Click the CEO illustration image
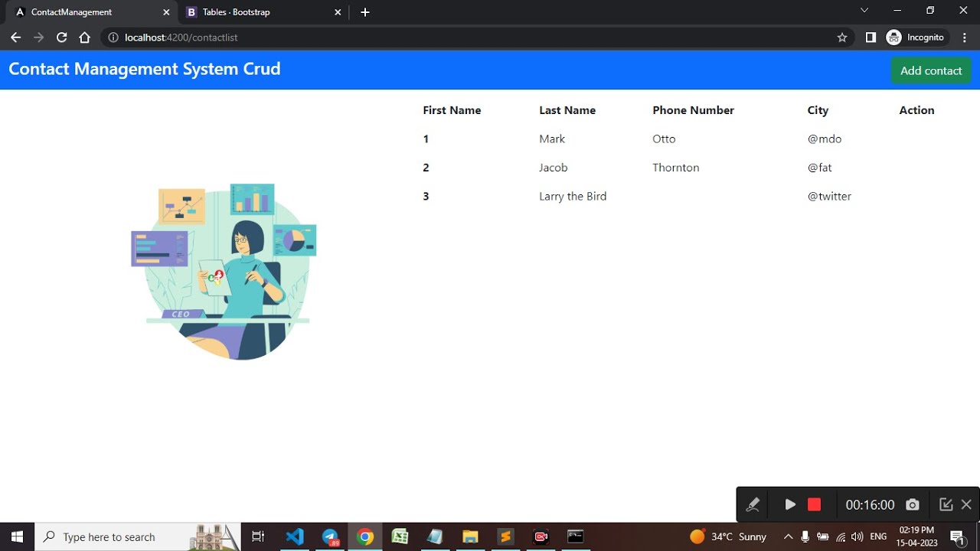 (224, 272)
